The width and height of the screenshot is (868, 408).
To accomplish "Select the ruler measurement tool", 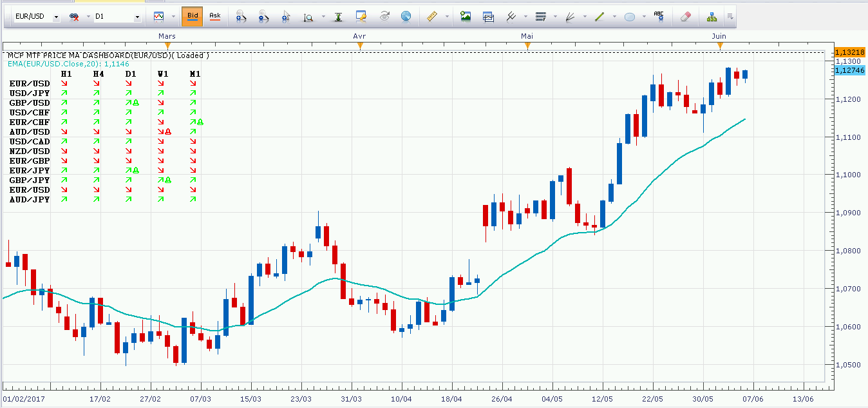I will [433, 16].
